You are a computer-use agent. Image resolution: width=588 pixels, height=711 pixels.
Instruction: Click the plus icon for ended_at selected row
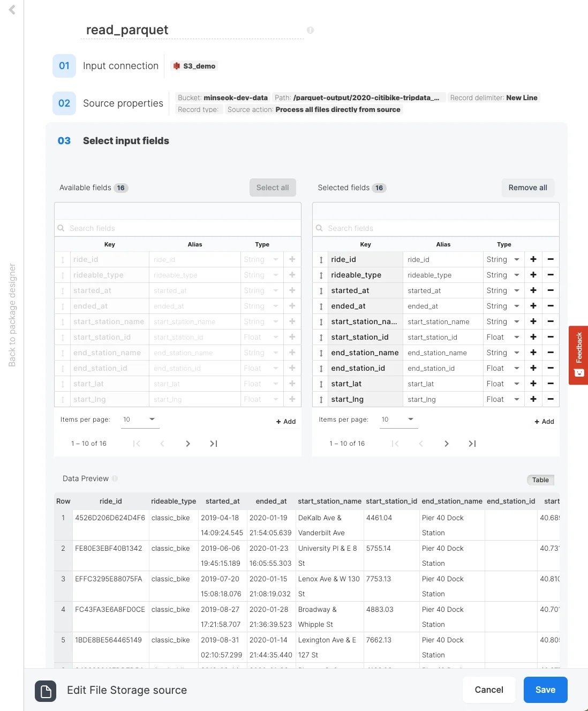533,306
